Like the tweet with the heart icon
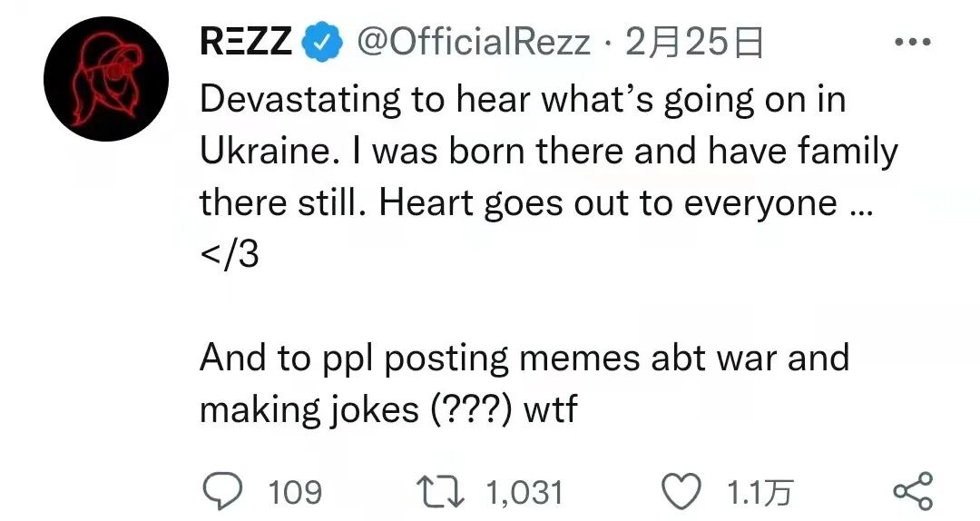Viewport: 980px width, 521px height. (x=682, y=491)
